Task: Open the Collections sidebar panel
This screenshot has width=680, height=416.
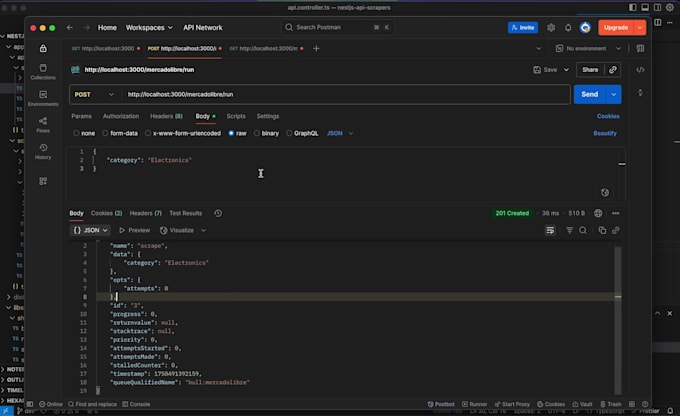Action: (x=43, y=72)
